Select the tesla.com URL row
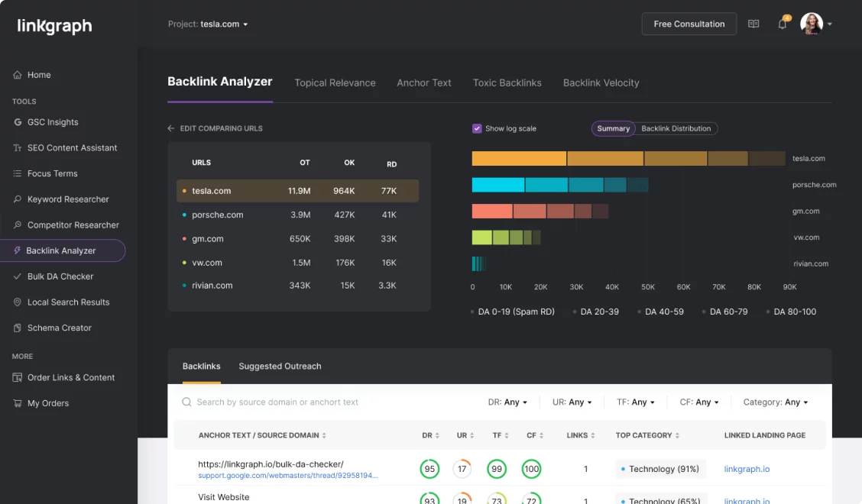This screenshot has height=504, width=862. tap(297, 191)
